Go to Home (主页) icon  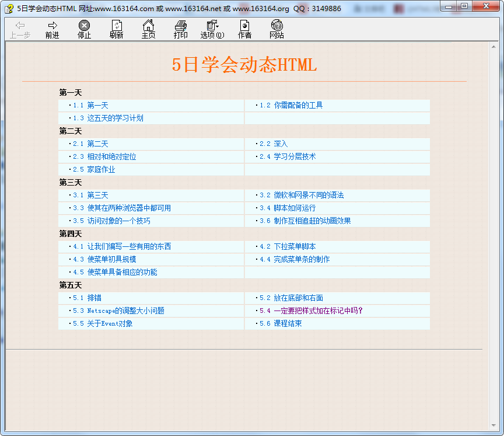tap(149, 25)
